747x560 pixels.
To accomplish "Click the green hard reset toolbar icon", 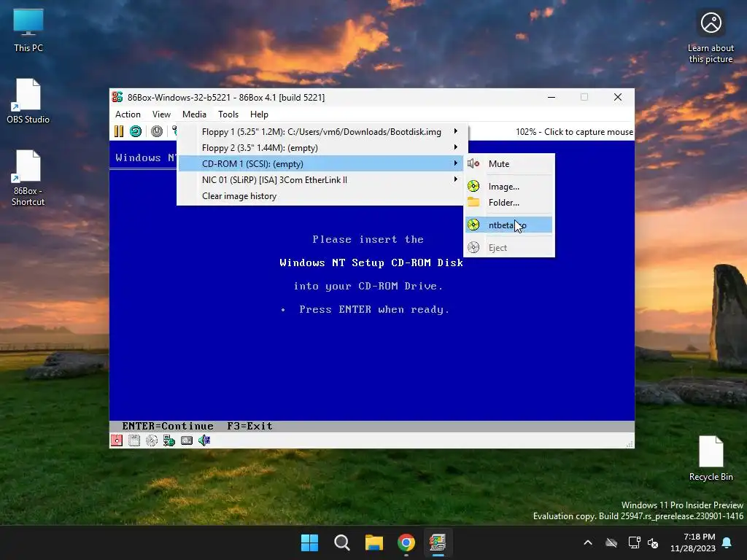I will [136, 131].
